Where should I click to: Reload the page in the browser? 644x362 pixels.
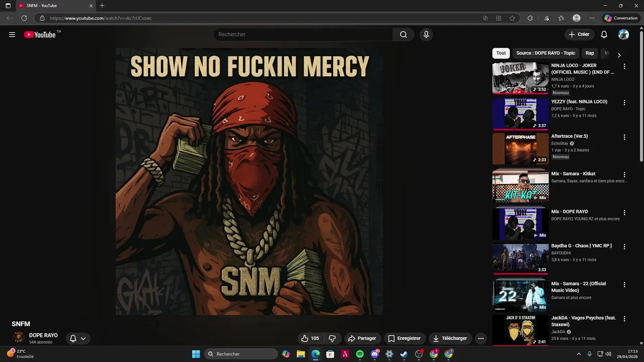coord(24,18)
